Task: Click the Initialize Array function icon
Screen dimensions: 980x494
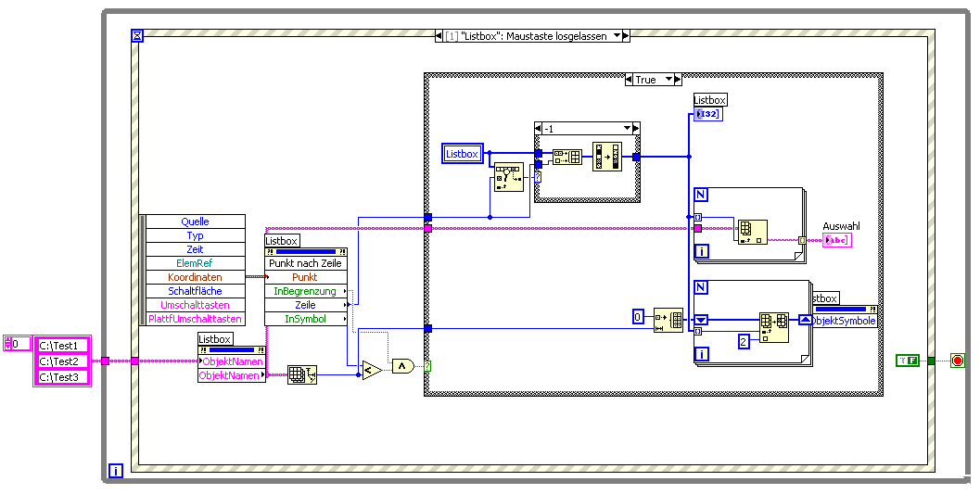Action: click(x=668, y=321)
